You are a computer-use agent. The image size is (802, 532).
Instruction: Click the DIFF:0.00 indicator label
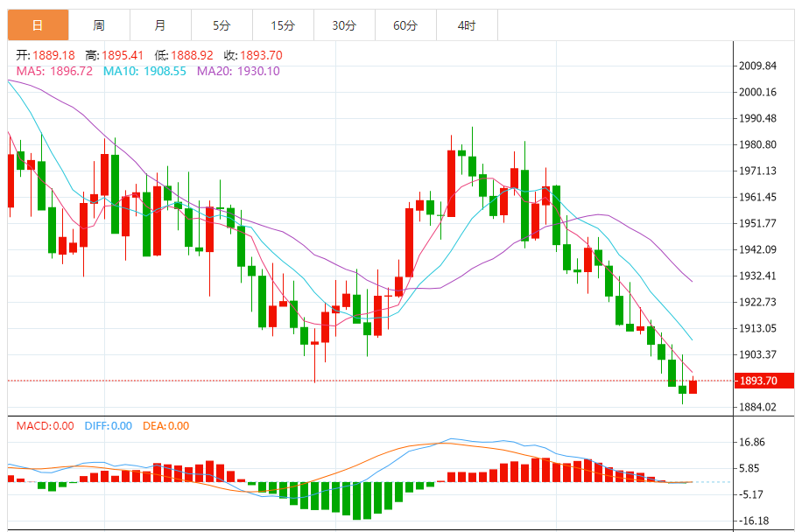point(109,426)
